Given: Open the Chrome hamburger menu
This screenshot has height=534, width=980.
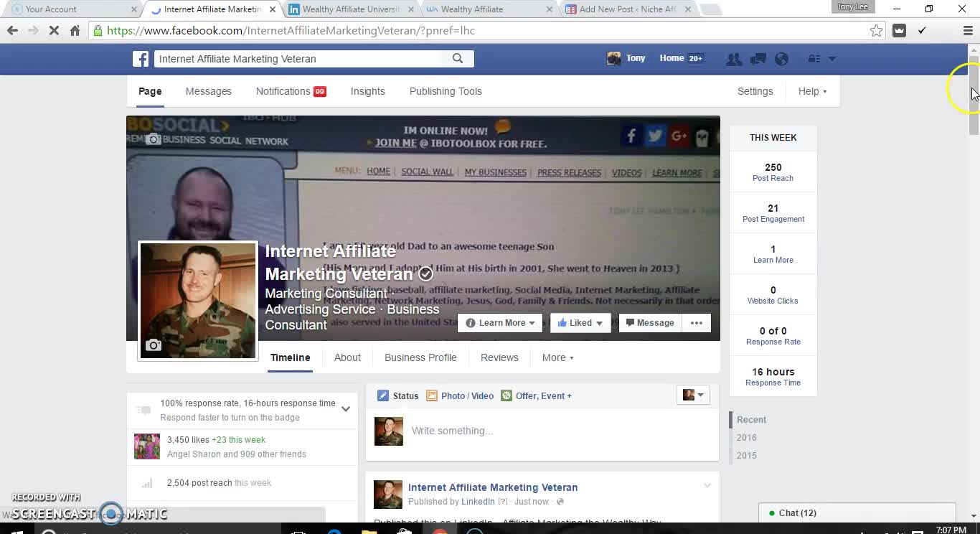Looking at the screenshot, I should point(968,31).
